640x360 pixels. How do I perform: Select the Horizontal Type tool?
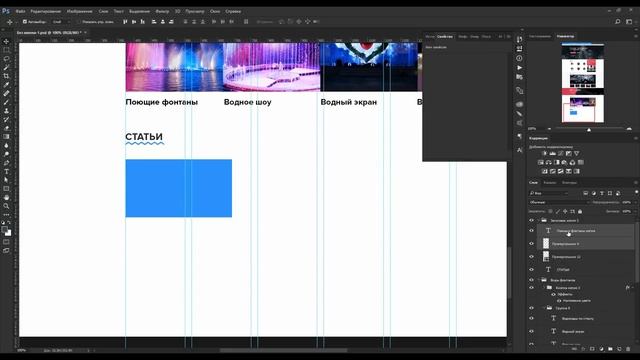(x=6, y=171)
